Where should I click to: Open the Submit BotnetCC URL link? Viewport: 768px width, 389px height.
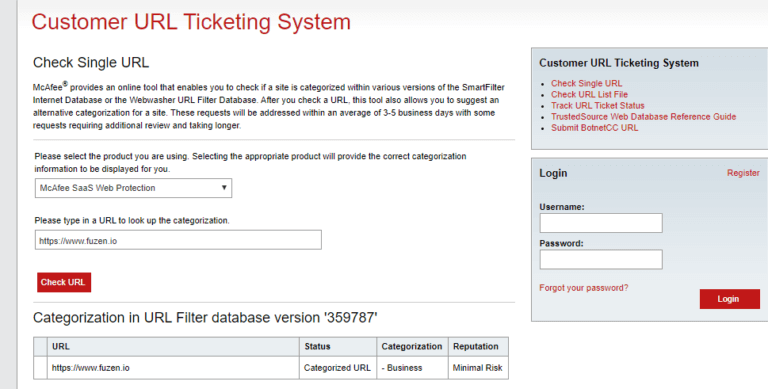(595, 128)
